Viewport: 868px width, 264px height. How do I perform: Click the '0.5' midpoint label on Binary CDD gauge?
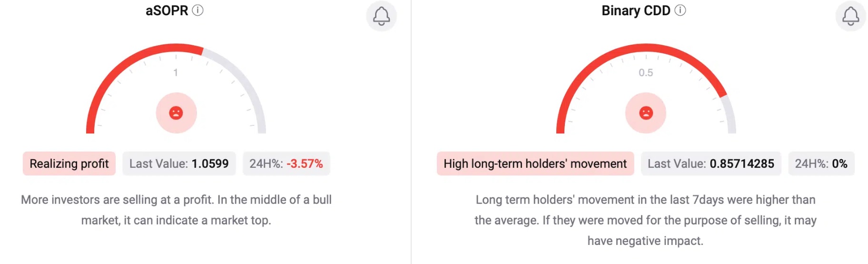[x=646, y=72]
